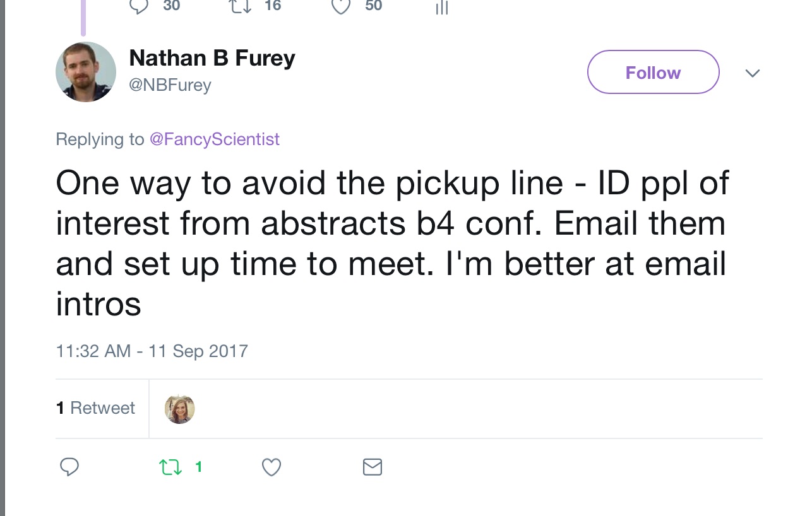Image resolution: width=812 pixels, height=516 pixels.
Task: Click the 11:32 AM - 11 Sep 2017 timestamp
Action: 152,351
